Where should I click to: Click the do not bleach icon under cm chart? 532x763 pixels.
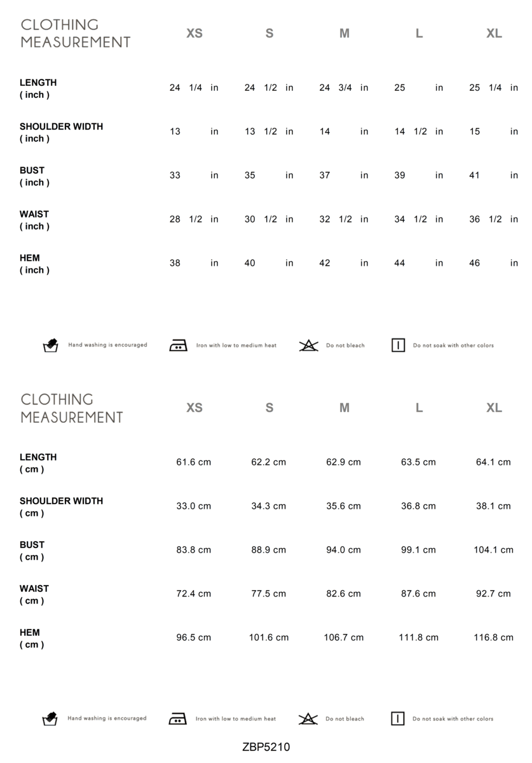[308, 718]
